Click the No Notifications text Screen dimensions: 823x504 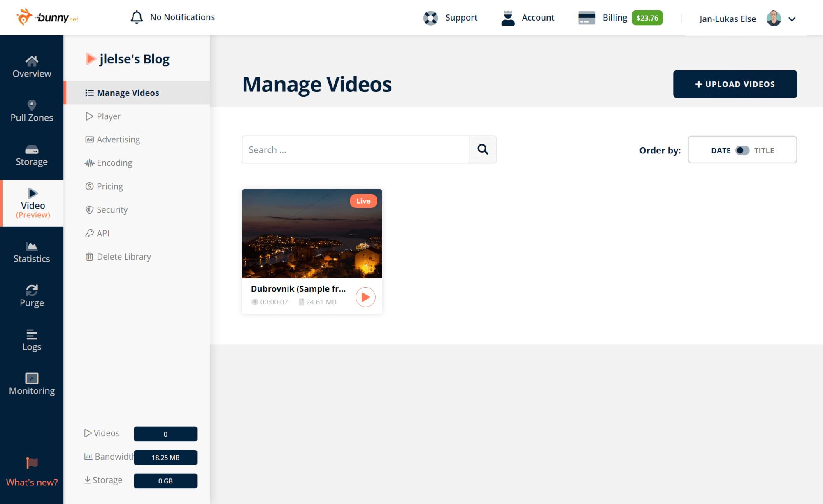pyautogui.click(x=182, y=17)
